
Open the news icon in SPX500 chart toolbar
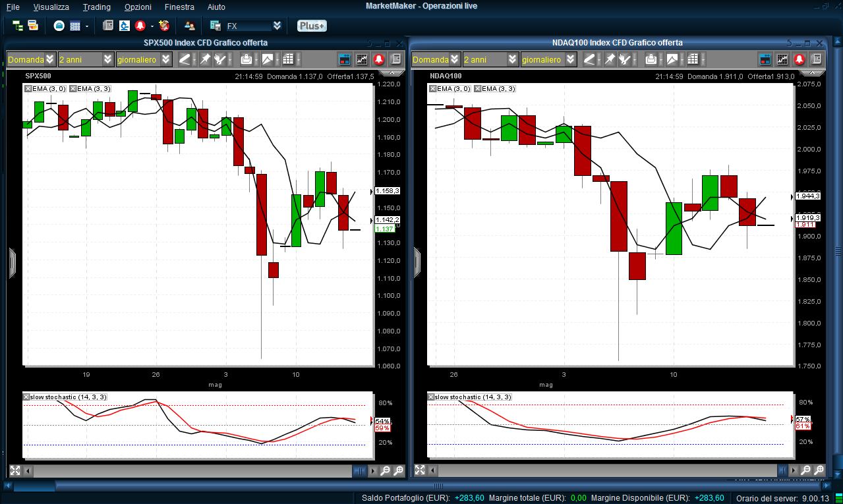pyautogui.click(x=395, y=59)
